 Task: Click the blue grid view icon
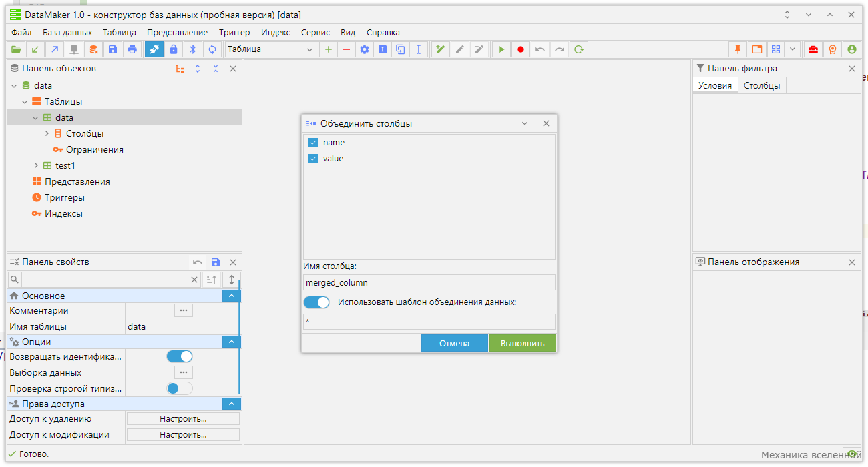(775, 49)
